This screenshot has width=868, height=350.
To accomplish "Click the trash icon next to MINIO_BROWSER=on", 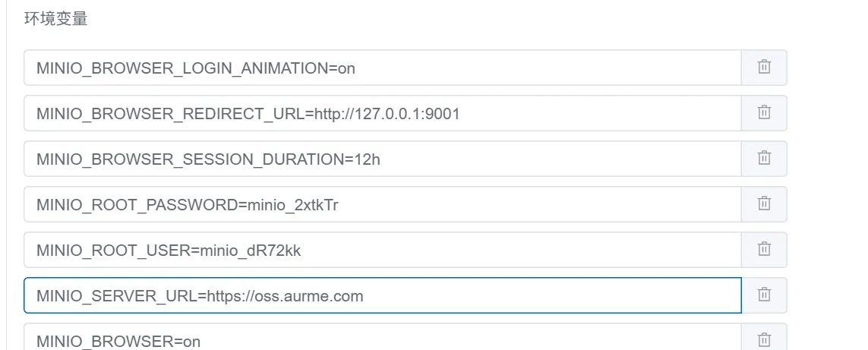I will pos(764,339).
